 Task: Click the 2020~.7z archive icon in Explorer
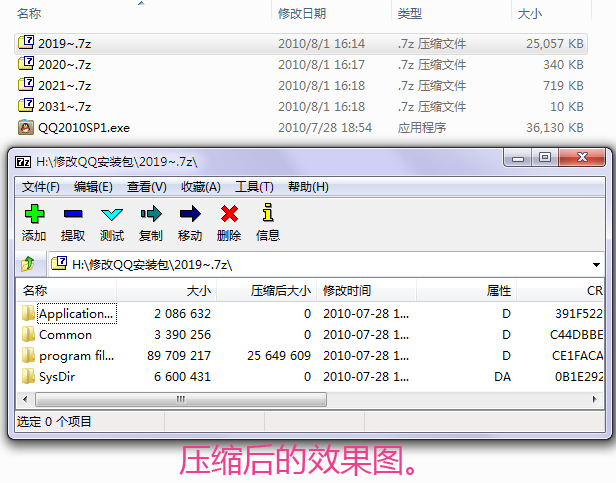click(x=26, y=63)
